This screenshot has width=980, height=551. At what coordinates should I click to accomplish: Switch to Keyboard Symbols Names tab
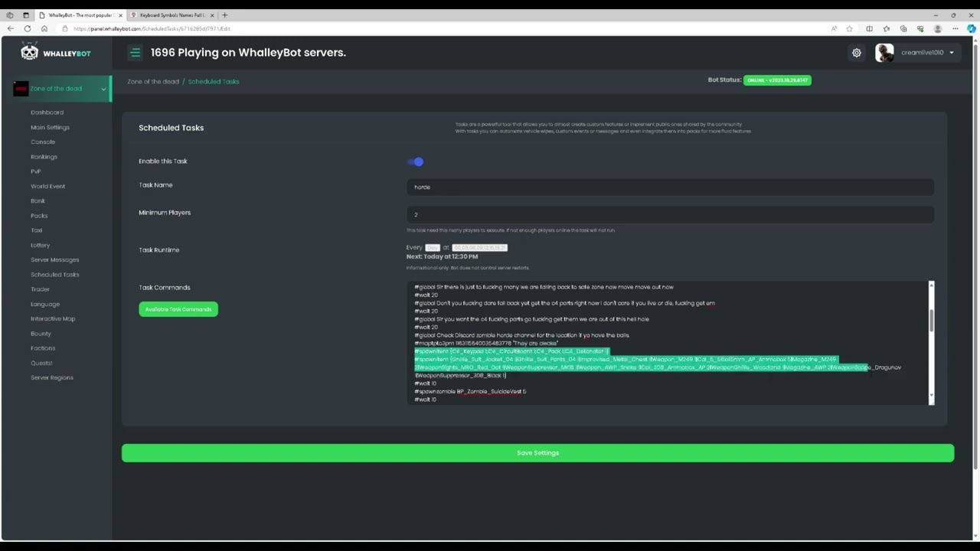coord(171,15)
